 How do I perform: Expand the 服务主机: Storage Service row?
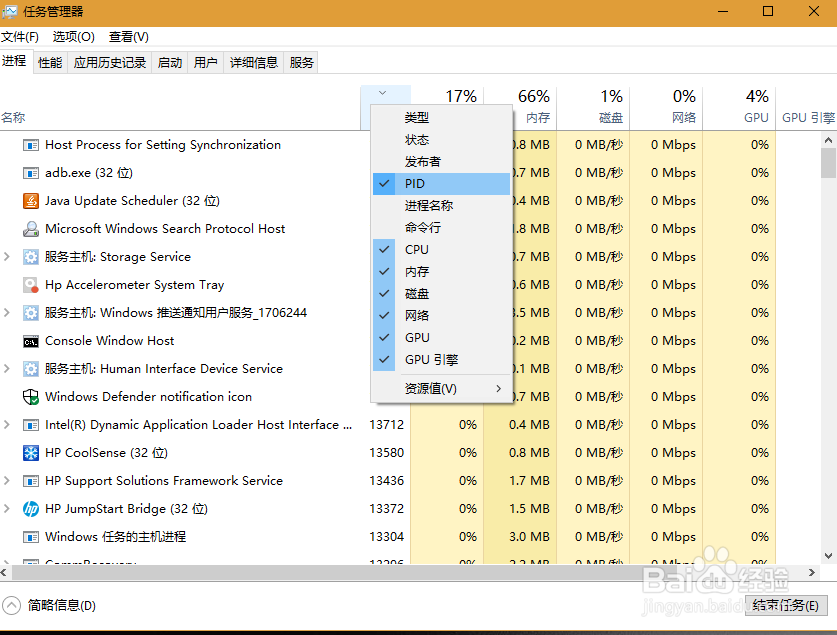click(7, 257)
